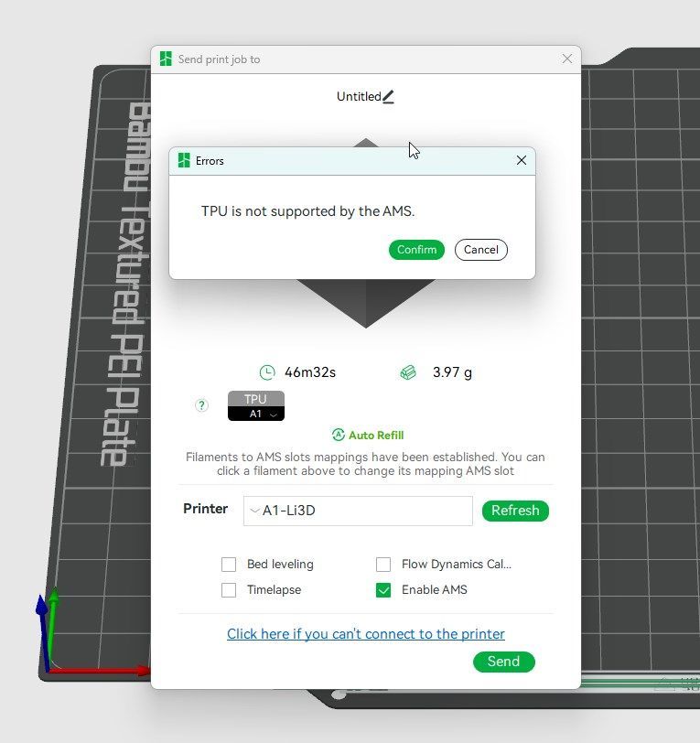The width and height of the screenshot is (700, 743).
Task: Click the Bambu logo in Send print job title
Action: 166,59
